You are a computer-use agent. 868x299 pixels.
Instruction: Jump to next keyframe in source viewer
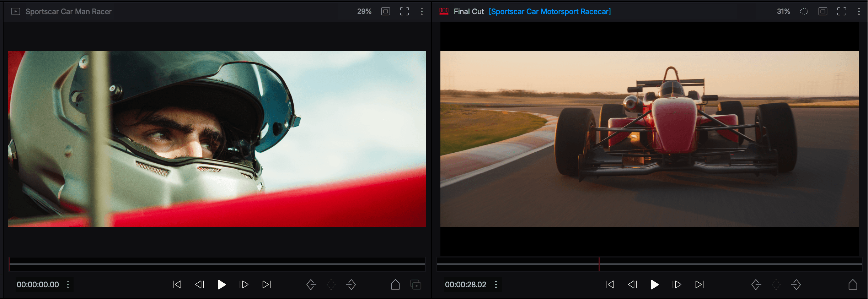coord(351,284)
